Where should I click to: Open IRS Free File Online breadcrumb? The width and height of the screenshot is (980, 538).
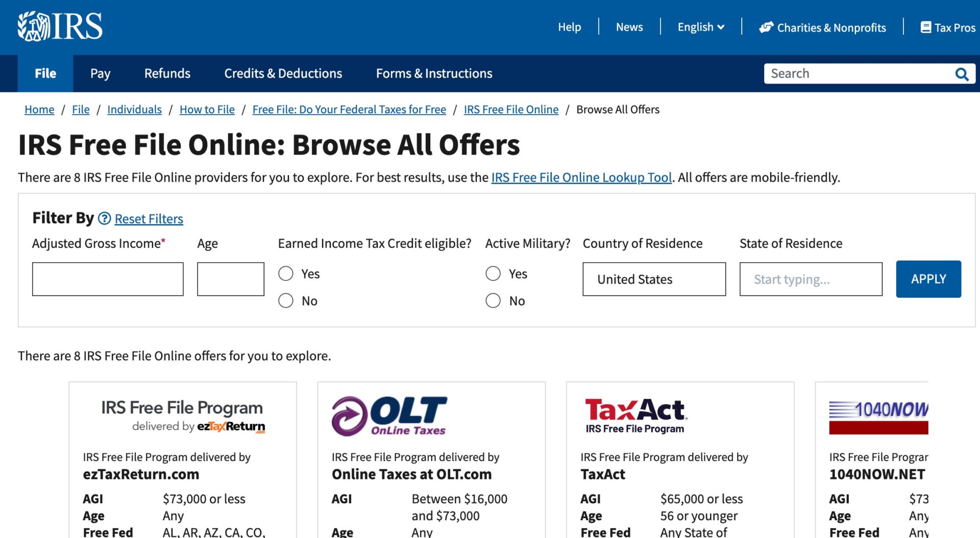pos(511,110)
